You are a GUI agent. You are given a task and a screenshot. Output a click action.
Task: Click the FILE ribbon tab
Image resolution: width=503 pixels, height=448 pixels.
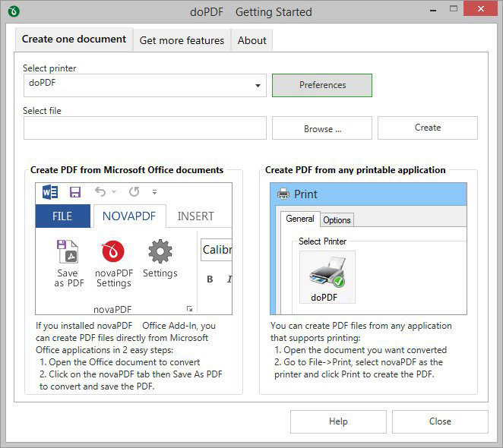point(62,216)
